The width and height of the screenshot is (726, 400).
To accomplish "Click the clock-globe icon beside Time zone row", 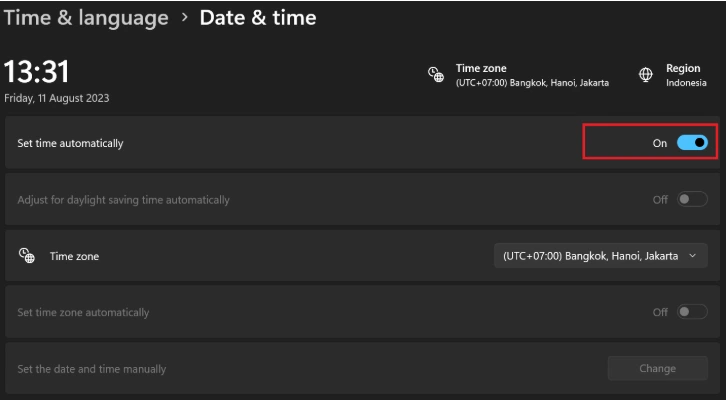I will pyautogui.click(x=26, y=256).
